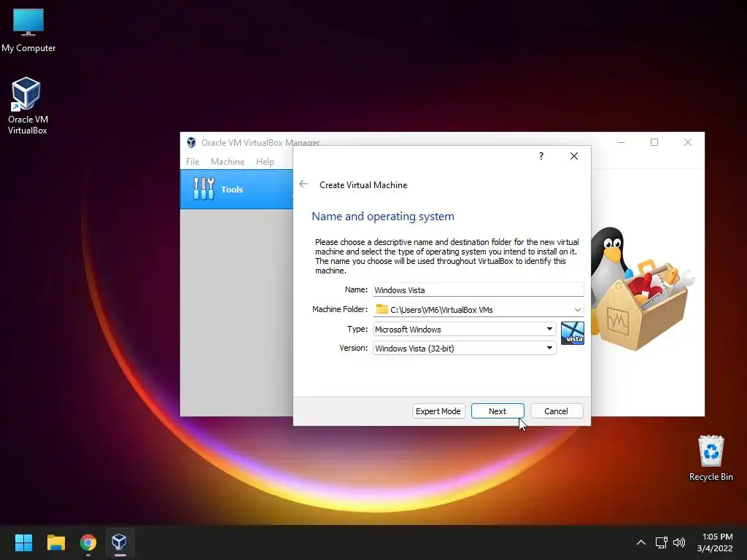
Task: Open the My Computer desktop icon
Action: (28, 31)
